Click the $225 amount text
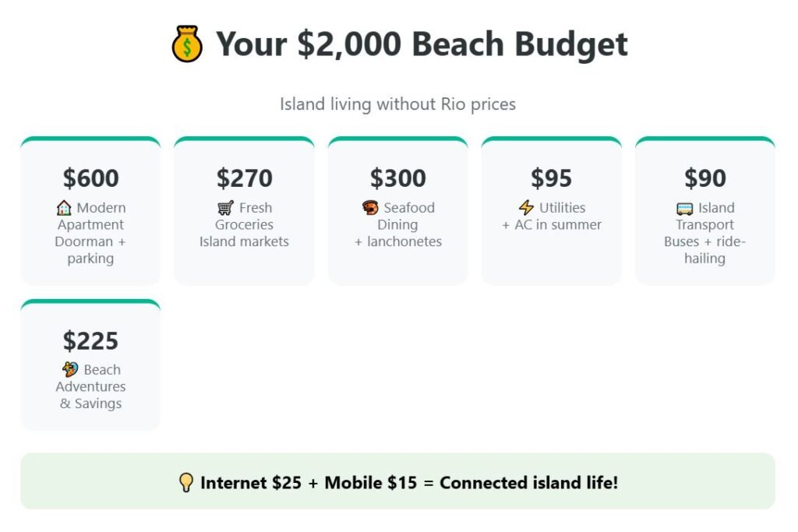This screenshot has height=532, width=798. point(91,341)
